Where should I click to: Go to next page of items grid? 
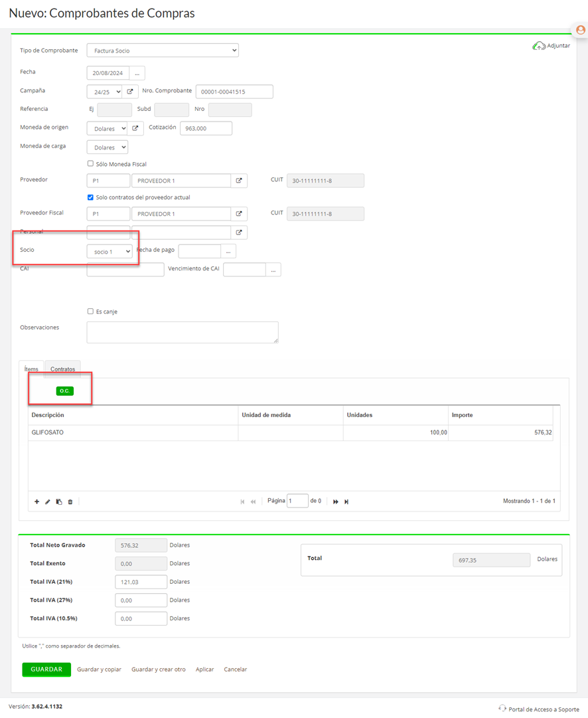335,502
